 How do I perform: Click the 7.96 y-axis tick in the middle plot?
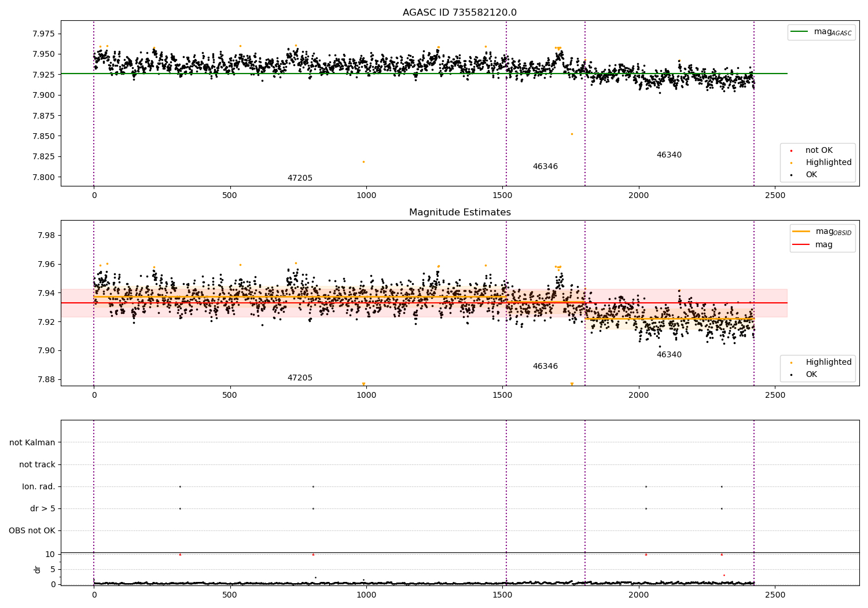[x=46, y=265]
